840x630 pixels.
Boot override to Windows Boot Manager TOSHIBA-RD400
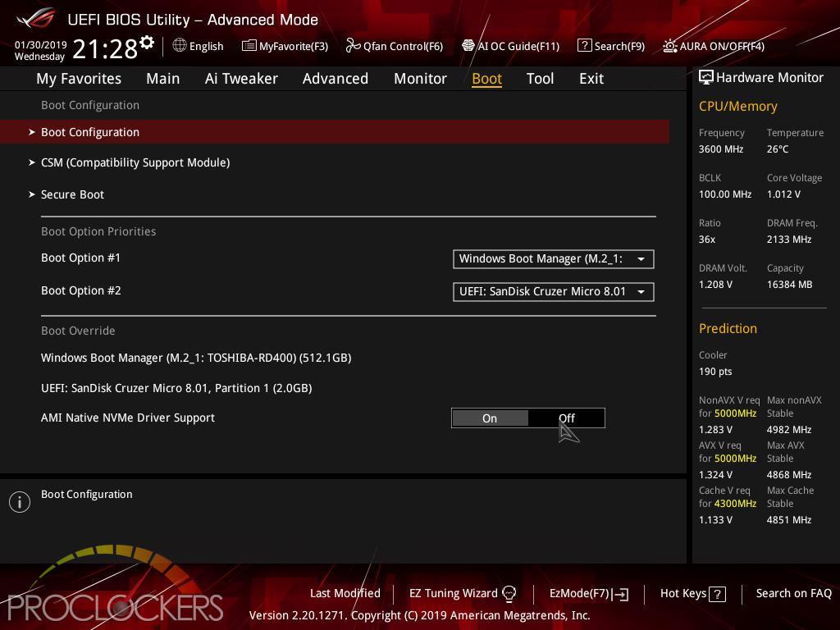196,358
